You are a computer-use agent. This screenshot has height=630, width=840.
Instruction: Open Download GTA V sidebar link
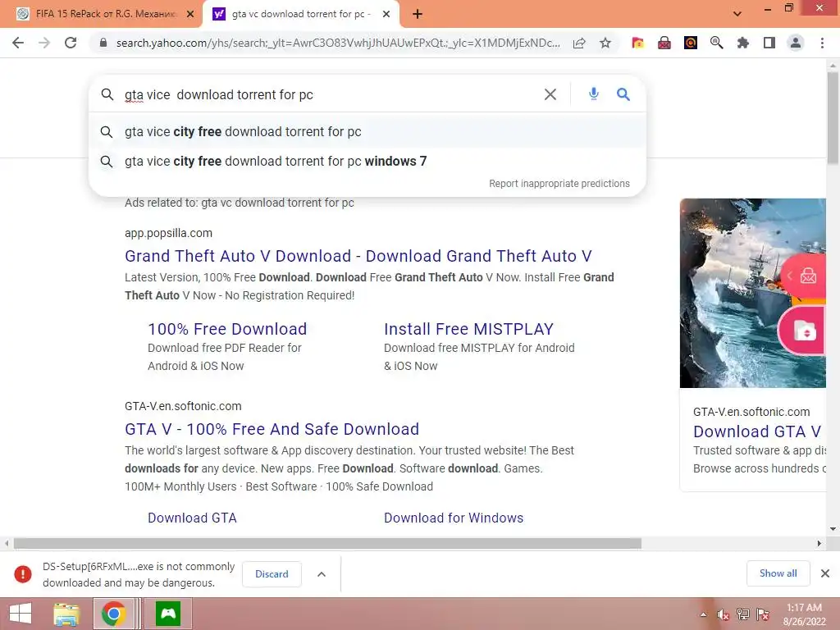(x=757, y=431)
